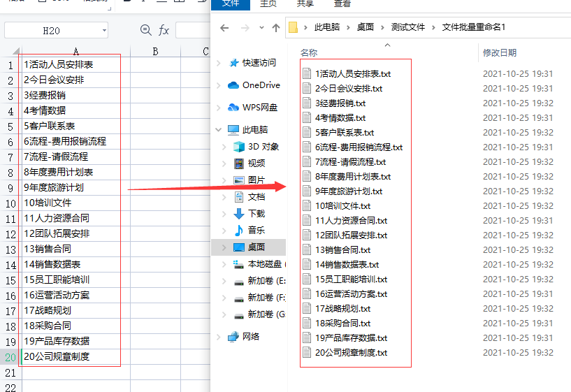Go up one folder level arrow
The width and height of the screenshot is (571, 392).
pyautogui.click(x=276, y=28)
